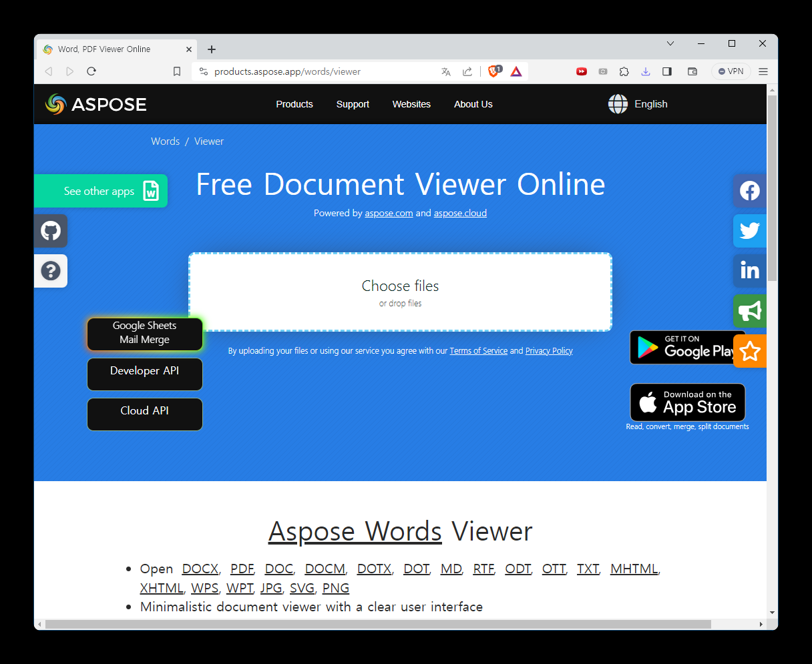Screen dimensions: 812x664
Task: Share page on LinkedIn
Action: 750,271
